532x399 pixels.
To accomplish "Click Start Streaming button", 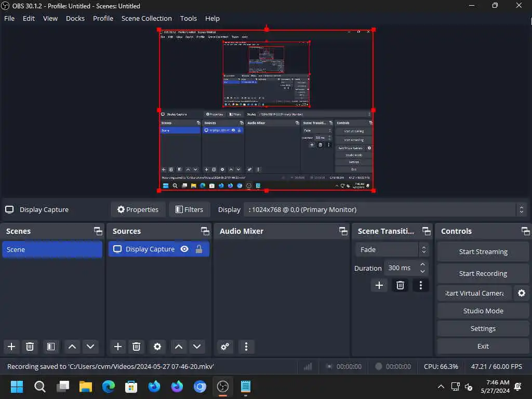I will pos(483,252).
